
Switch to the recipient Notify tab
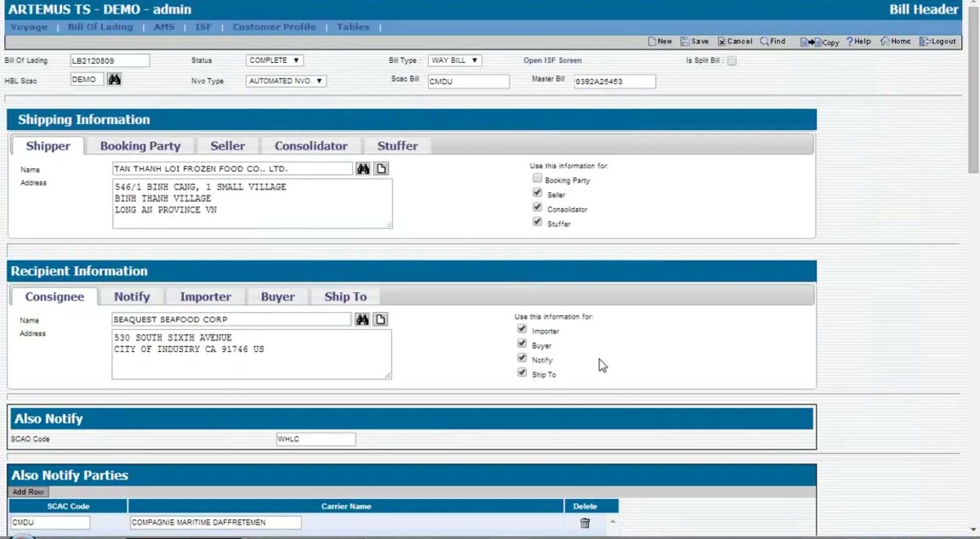(x=132, y=296)
